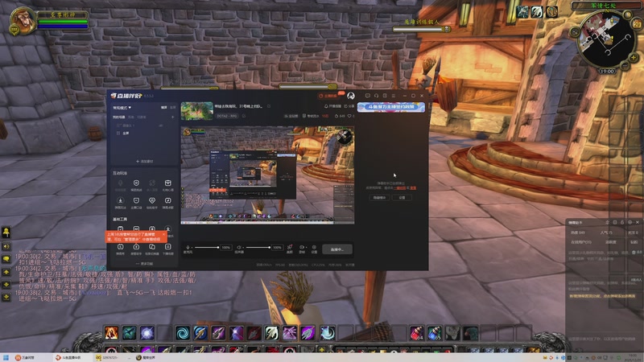
Task: Click the add source button
Action: 145,162
